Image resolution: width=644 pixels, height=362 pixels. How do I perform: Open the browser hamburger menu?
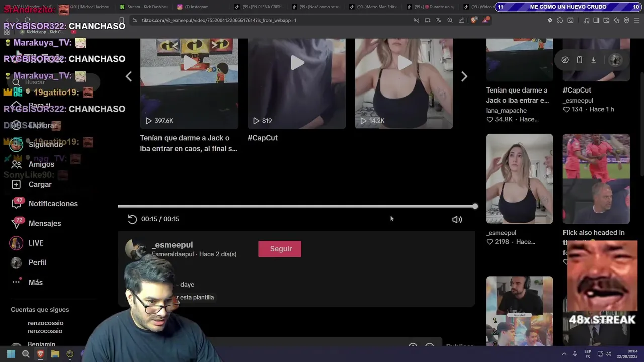coord(636,20)
